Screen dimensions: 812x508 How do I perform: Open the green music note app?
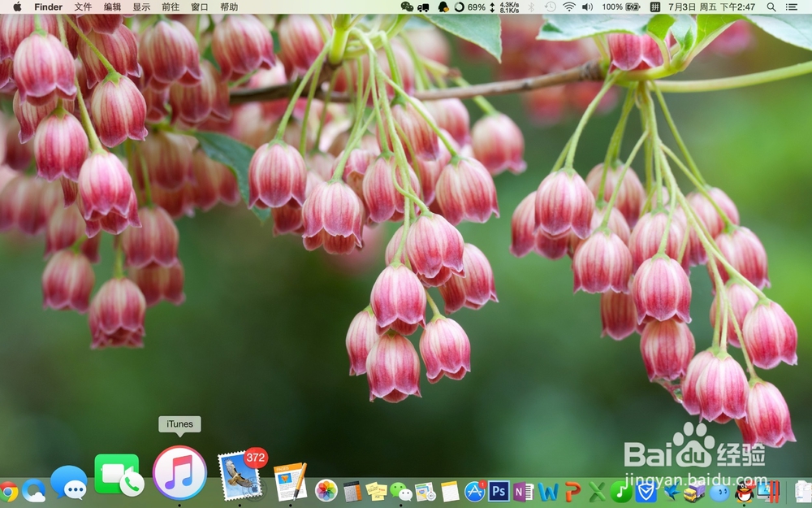coord(621,492)
